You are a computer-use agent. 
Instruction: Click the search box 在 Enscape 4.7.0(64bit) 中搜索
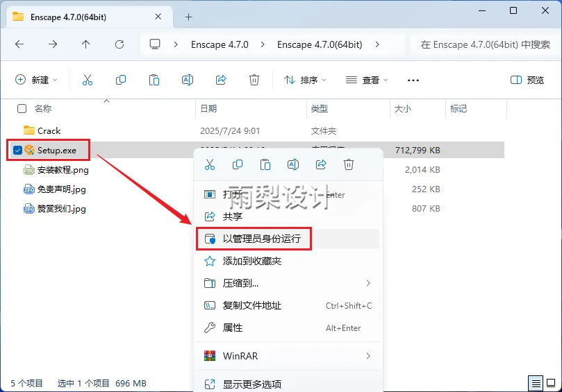pos(485,44)
